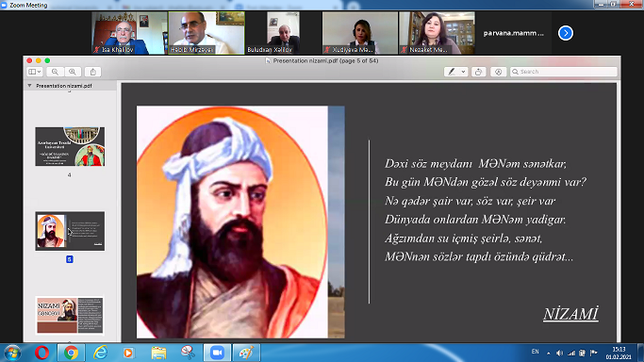Select the page 4 thumbnail in the sidebar
Screen dimensions: 644x362
pos(70,146)
